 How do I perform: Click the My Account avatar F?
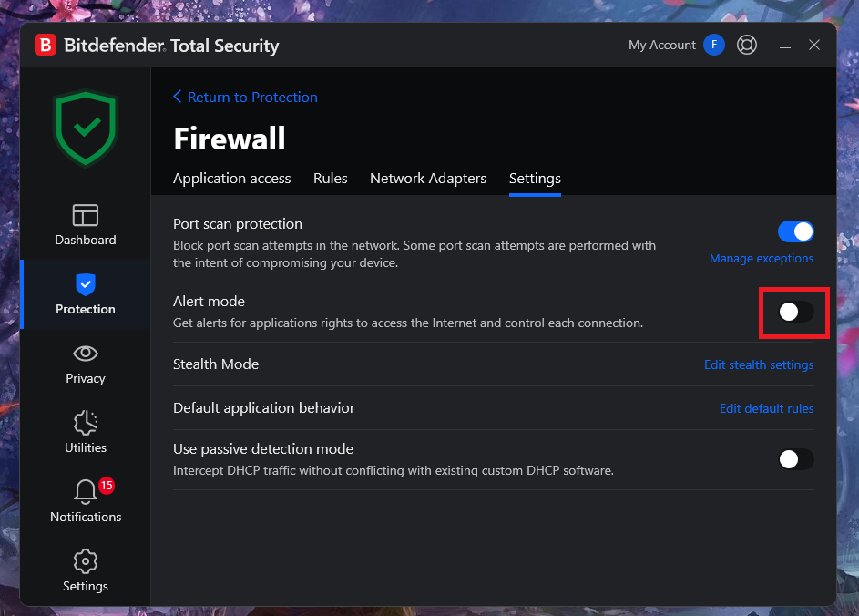[714, 45]
